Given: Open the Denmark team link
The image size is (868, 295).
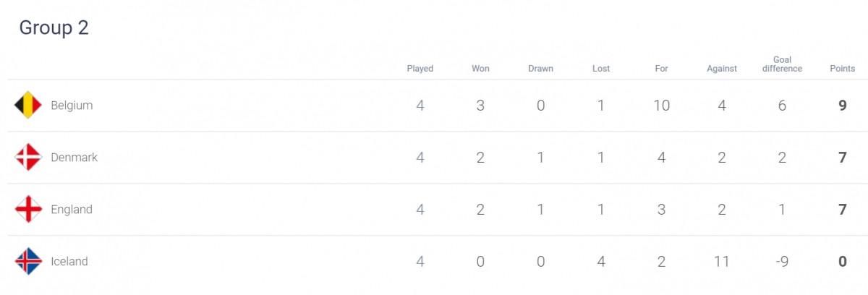Looking at the screenshot, I should click(74, 158).
